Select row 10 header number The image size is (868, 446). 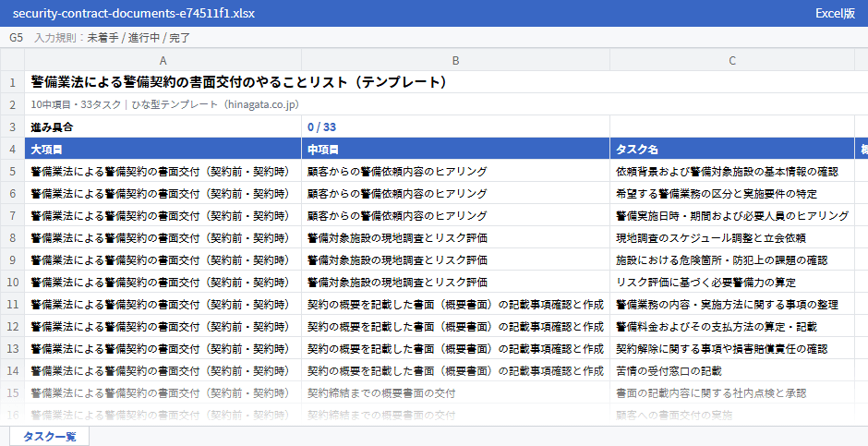coord(12,283)
